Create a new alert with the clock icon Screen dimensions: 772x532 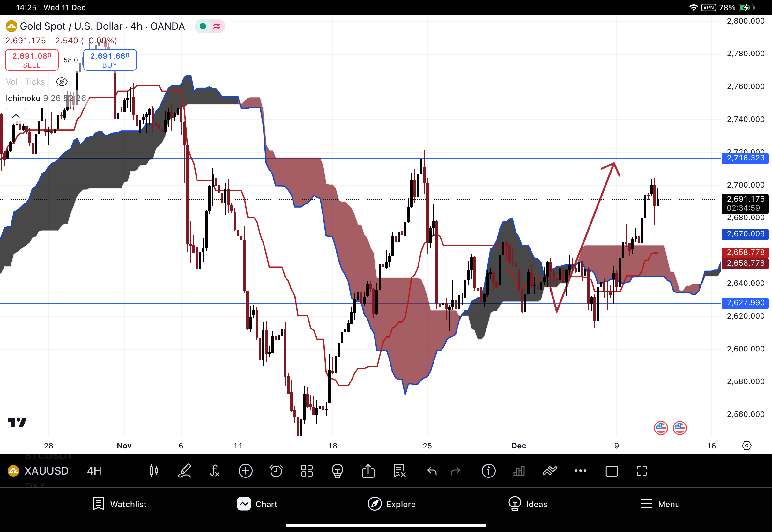pyautogui.click(x=276, y=471)
